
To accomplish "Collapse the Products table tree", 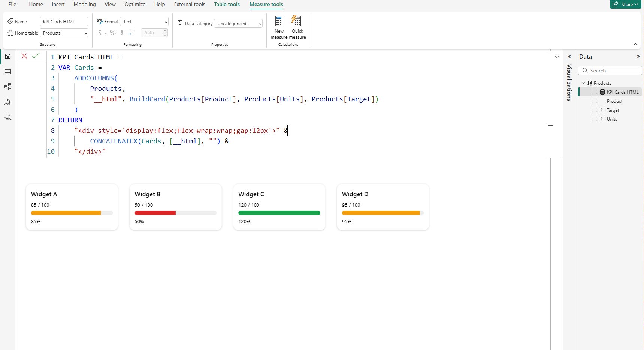I will click(x=583, y=83).
